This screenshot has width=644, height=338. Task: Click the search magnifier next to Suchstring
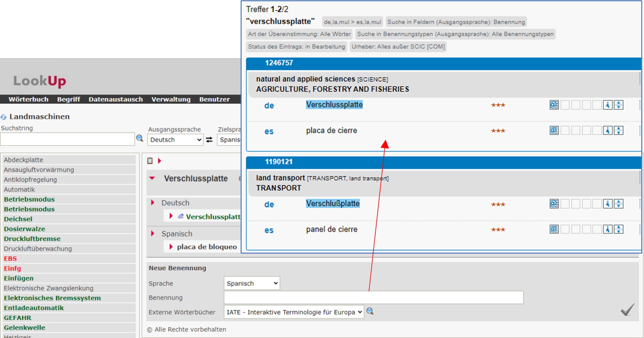click(x=140, y=138)
